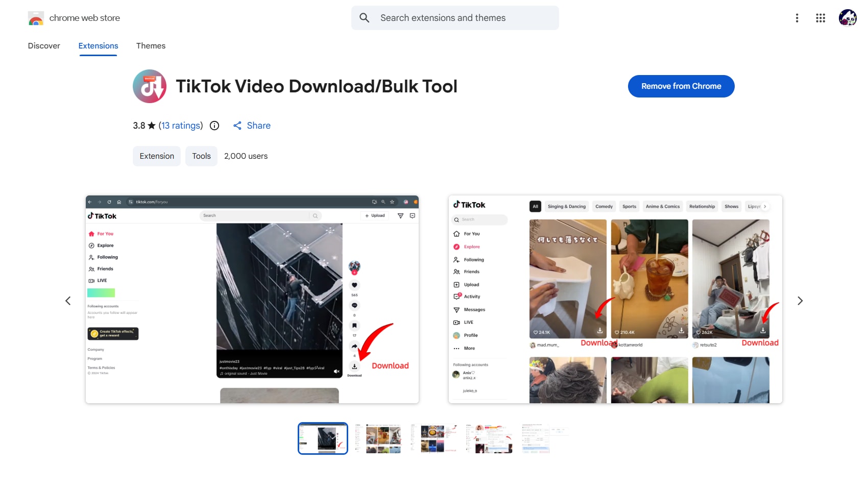Image resolution: width=868 pixels, height=490 pixels.
Task: Click the three-dot browser options icon
Action: click(x=797, y=18)
